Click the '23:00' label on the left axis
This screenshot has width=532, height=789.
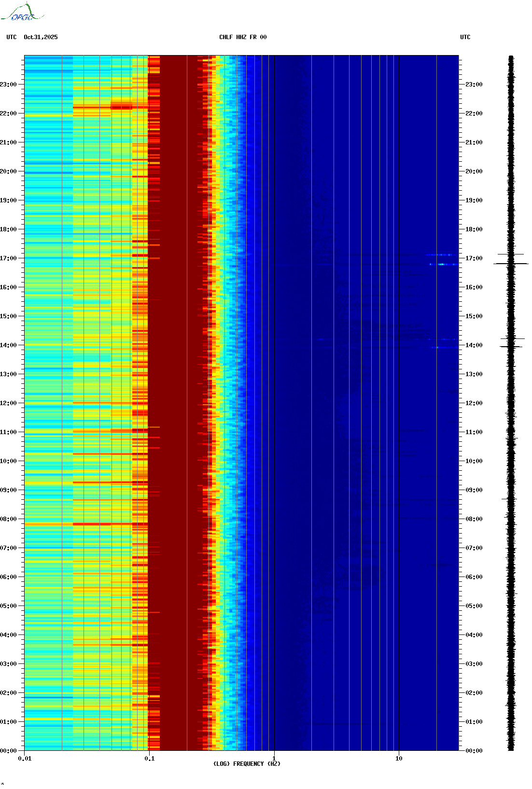[8, 85]
